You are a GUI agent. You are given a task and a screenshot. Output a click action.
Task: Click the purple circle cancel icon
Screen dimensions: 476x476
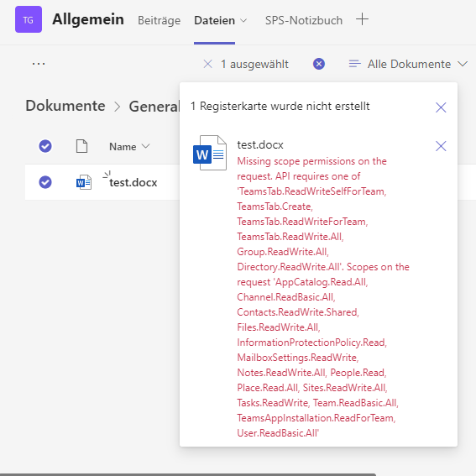[319, 64]
